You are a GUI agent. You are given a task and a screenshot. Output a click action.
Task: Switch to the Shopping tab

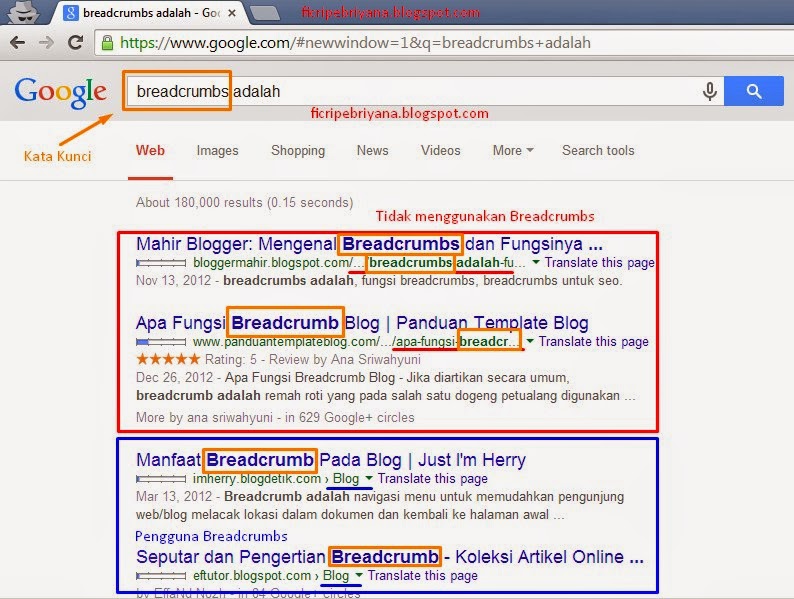[298, 150]
